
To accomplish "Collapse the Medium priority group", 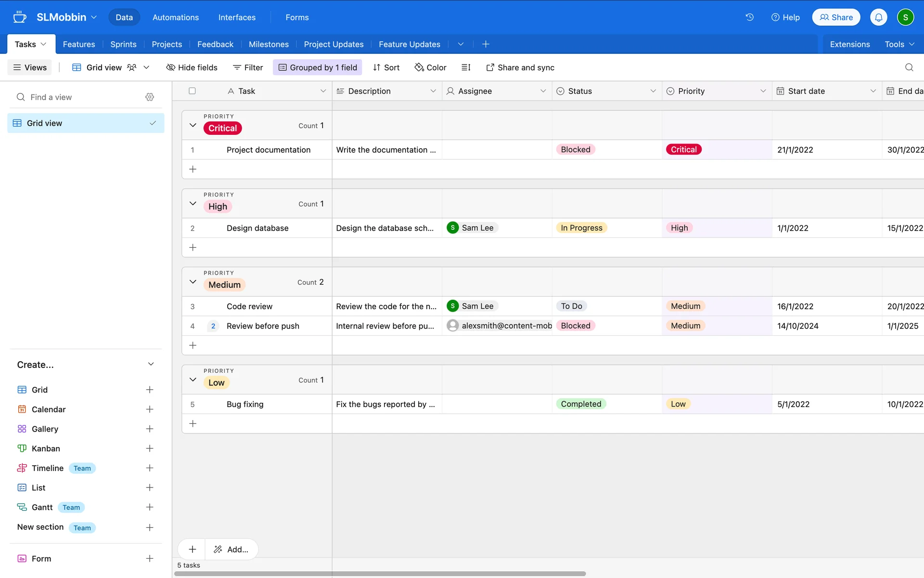I will coord(193,282).
